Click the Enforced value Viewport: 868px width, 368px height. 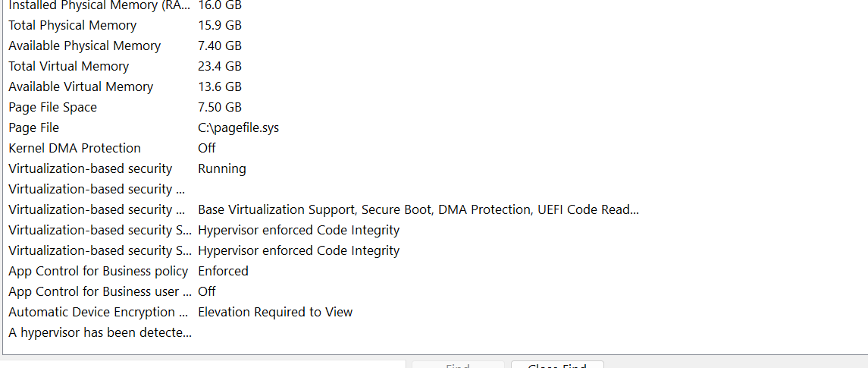(223, 271)
